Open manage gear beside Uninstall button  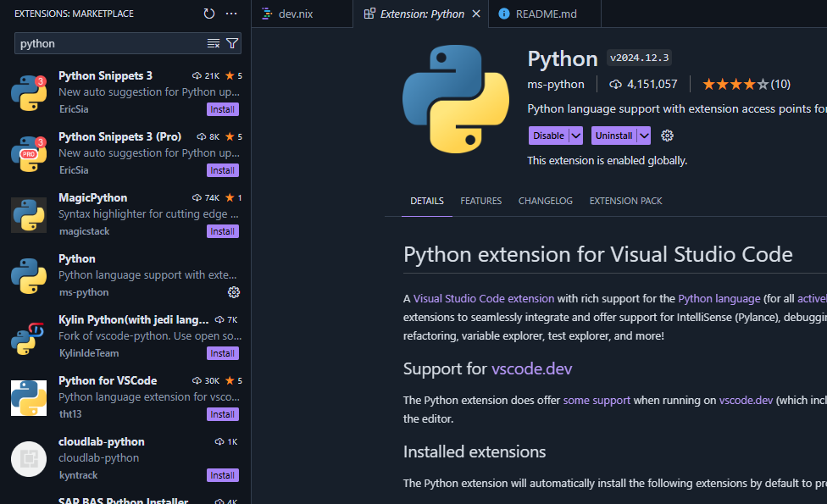[x=667, y=136]
